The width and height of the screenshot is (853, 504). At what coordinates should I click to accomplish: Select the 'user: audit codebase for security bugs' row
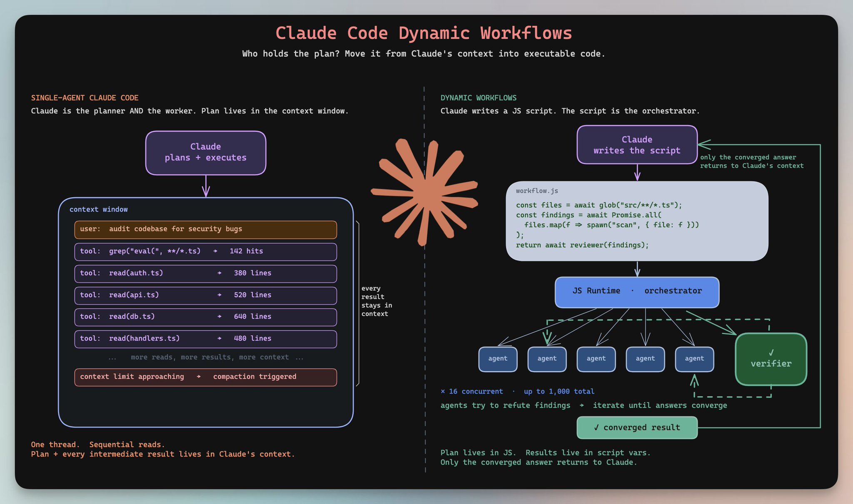(206, 230)
